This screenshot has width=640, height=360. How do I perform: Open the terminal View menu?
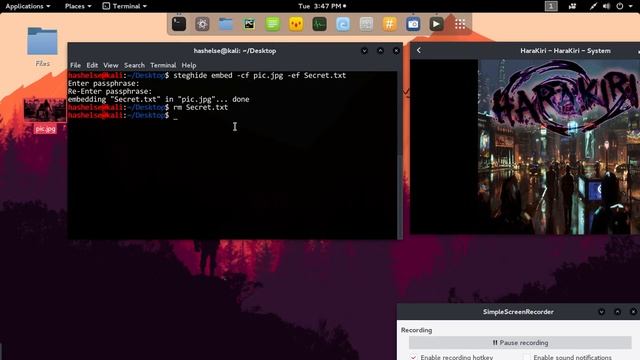(111, 65)
